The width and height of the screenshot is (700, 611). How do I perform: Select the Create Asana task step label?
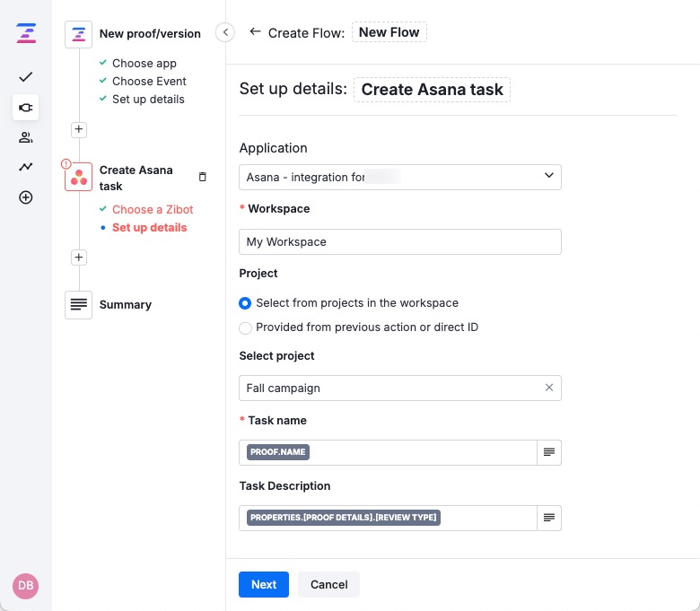click(x=136, y=178)
